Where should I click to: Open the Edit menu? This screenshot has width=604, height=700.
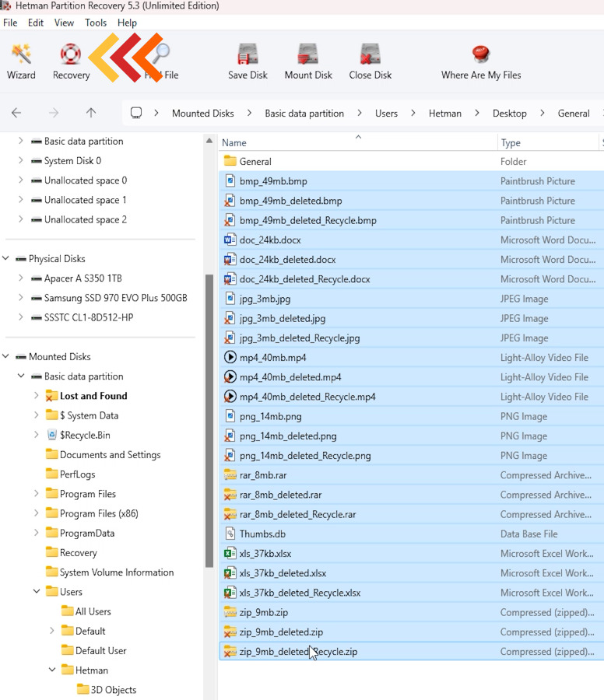(36, 23)
